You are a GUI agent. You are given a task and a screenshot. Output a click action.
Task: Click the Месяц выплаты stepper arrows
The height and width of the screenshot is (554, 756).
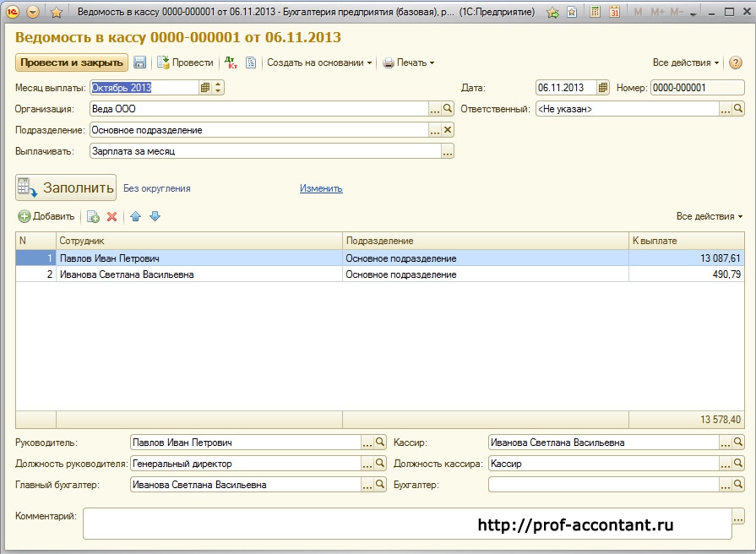tap(218, 88)
